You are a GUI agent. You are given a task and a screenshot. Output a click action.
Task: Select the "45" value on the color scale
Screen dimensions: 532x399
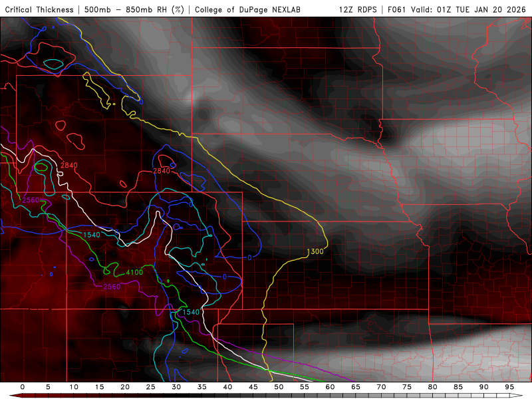253,387
